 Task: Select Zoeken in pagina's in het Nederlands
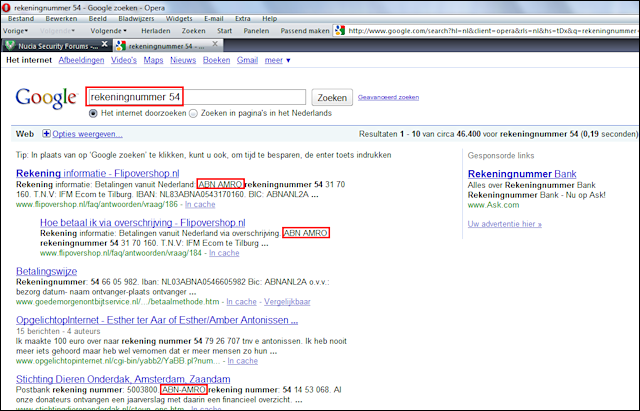[193, 113]
